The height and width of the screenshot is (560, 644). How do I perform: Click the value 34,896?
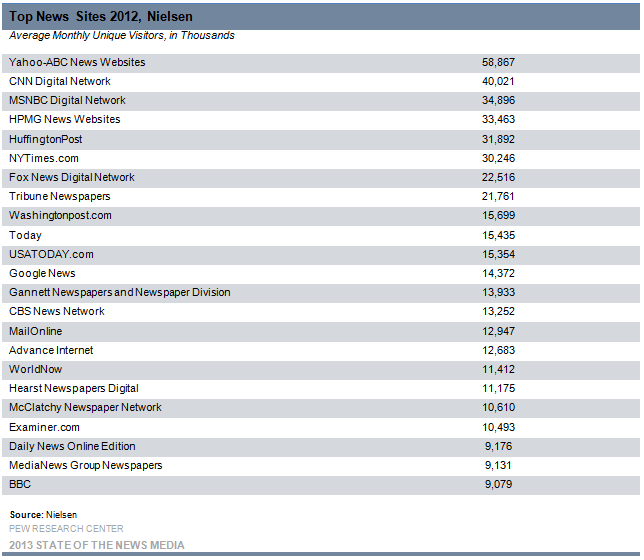498,100
